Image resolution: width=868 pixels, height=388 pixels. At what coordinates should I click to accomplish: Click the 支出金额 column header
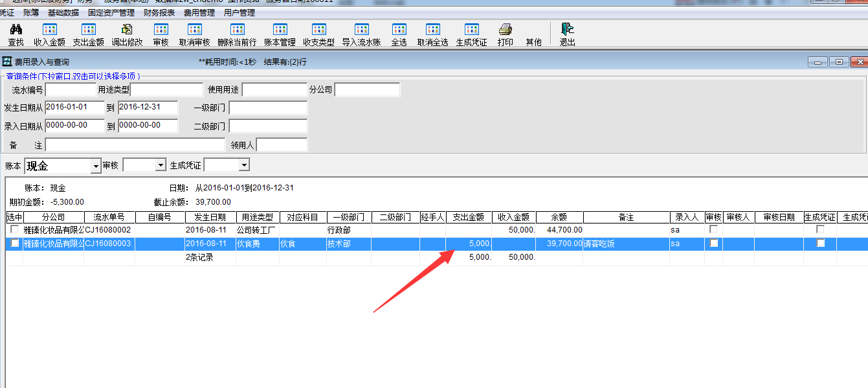coord(468,217)
